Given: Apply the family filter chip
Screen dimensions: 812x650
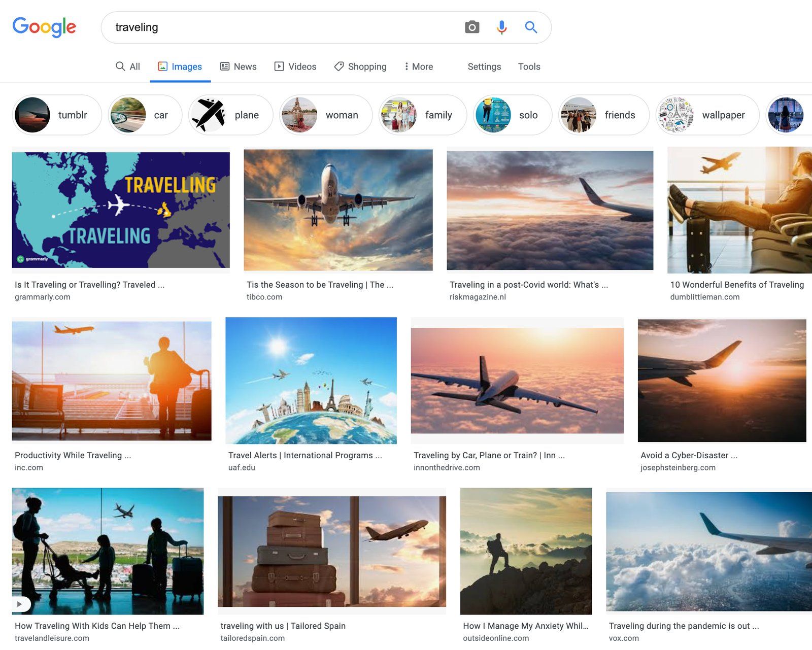Looking at the screenshot, I should pos(423,115).
